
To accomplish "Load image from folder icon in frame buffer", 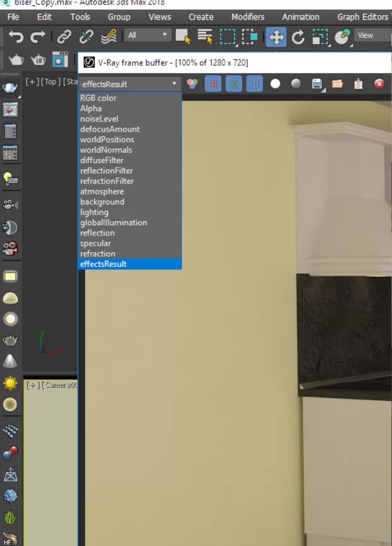I will pyautogui.click(x=337, y=84).
